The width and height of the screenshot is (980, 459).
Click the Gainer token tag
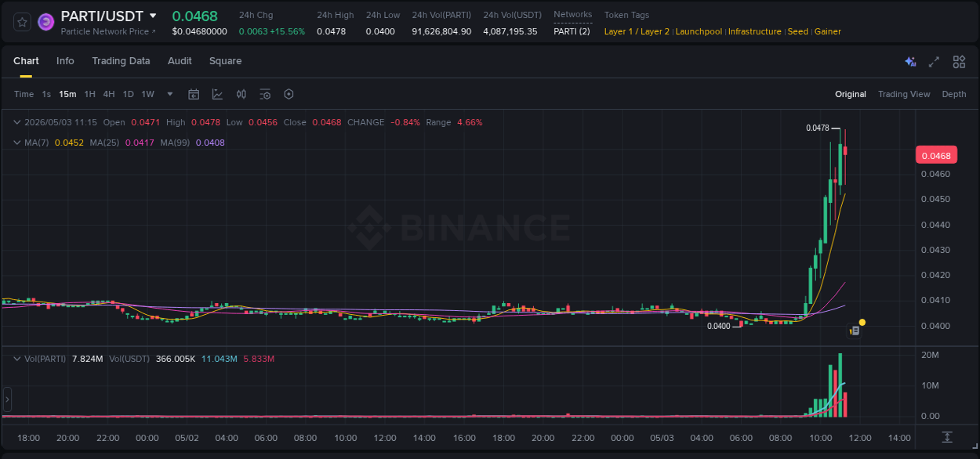tap(827, 31)
